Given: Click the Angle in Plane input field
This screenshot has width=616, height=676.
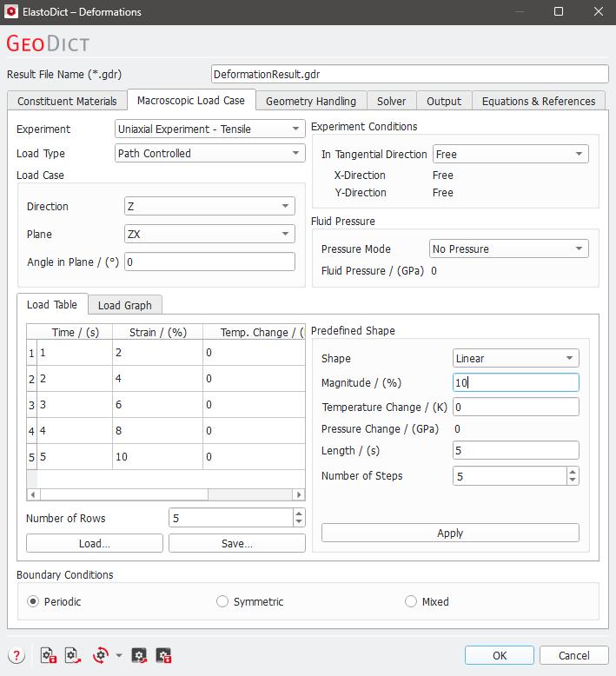Looking at the screenshot, I should pos(209,262).
